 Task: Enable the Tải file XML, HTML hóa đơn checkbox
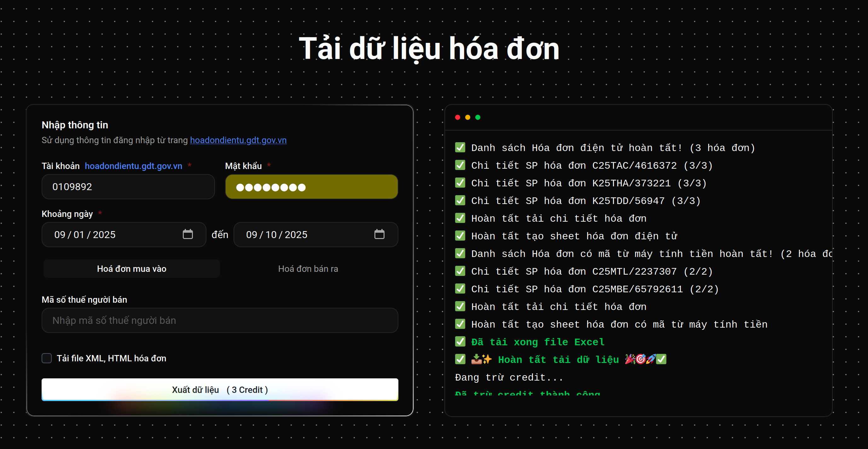point(47,358)
